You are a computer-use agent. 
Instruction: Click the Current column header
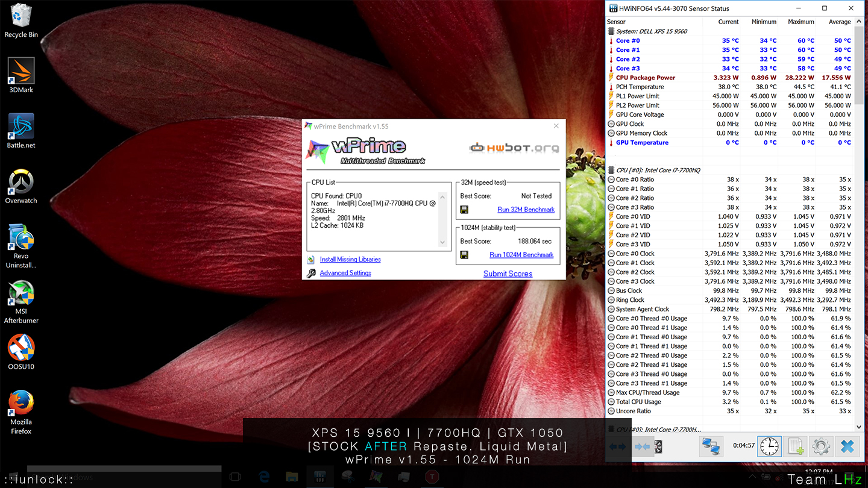728,22
